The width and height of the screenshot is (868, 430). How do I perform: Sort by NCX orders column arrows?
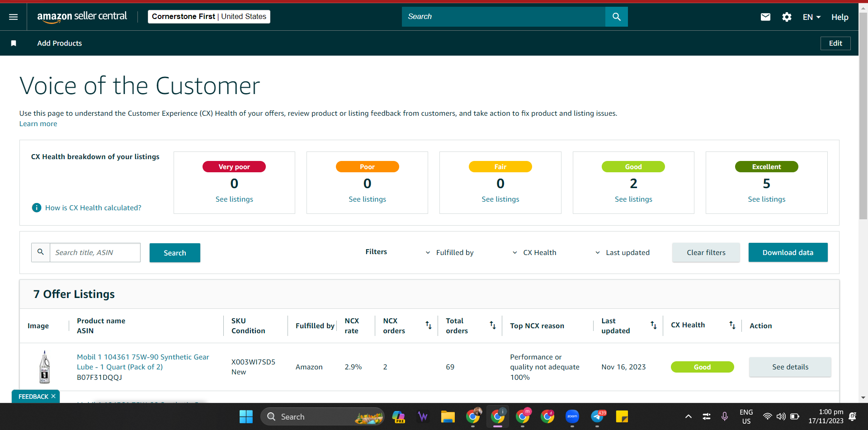pos(429,325)
